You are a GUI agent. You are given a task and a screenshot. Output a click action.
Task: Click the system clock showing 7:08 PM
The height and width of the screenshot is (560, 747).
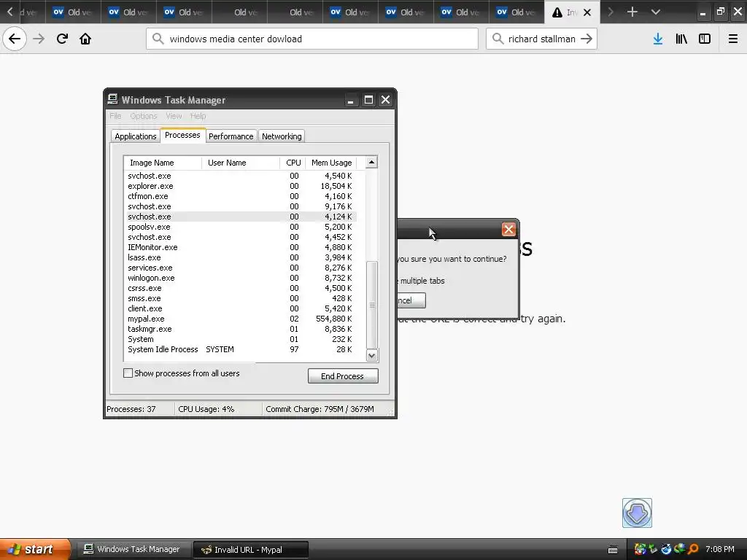click(x=720, y=550)
